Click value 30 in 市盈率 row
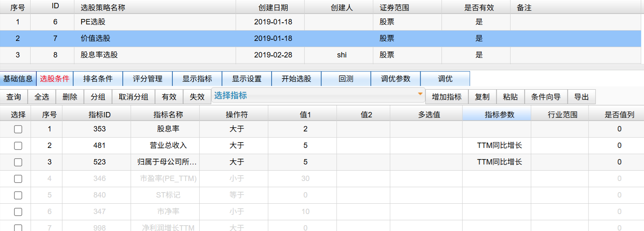This screenshot has width=644, height=231. coord(303,179)
